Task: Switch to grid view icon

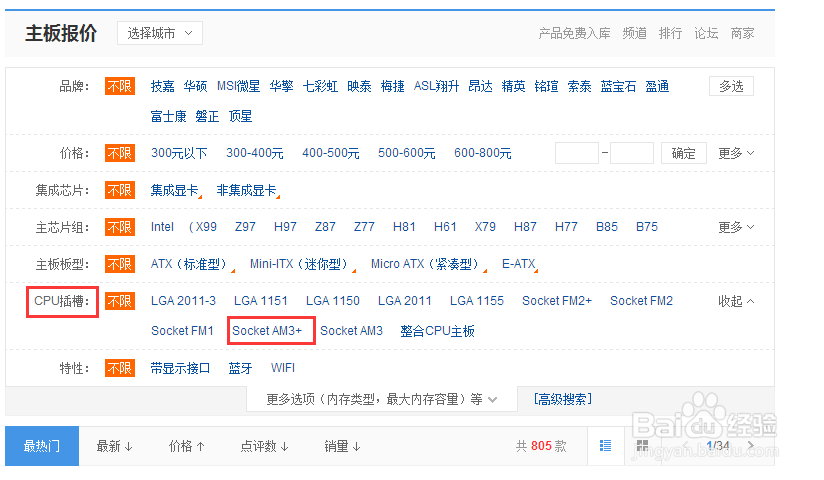Action: pos(642,446)
